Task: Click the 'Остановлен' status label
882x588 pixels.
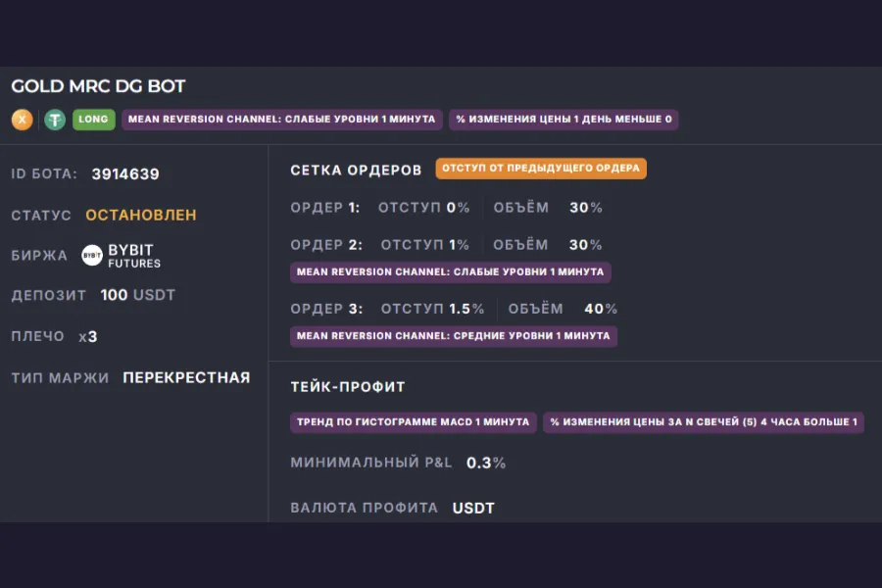Action: click(141, 215)
